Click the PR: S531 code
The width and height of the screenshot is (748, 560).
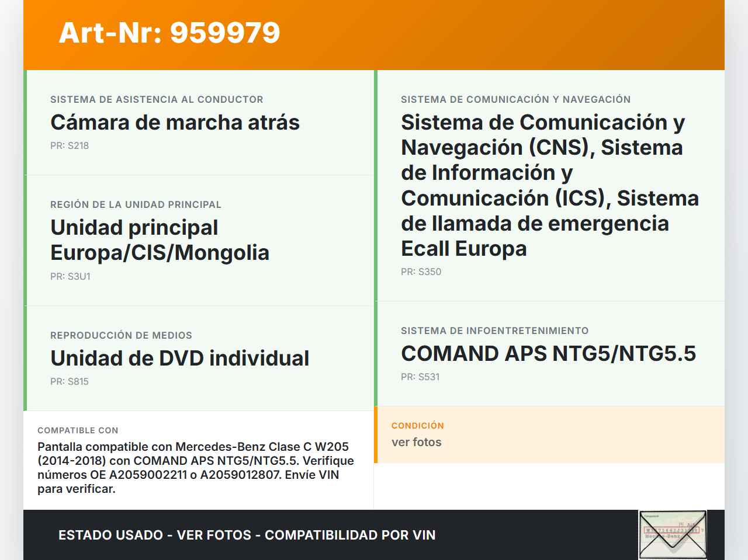click(420, 377)
